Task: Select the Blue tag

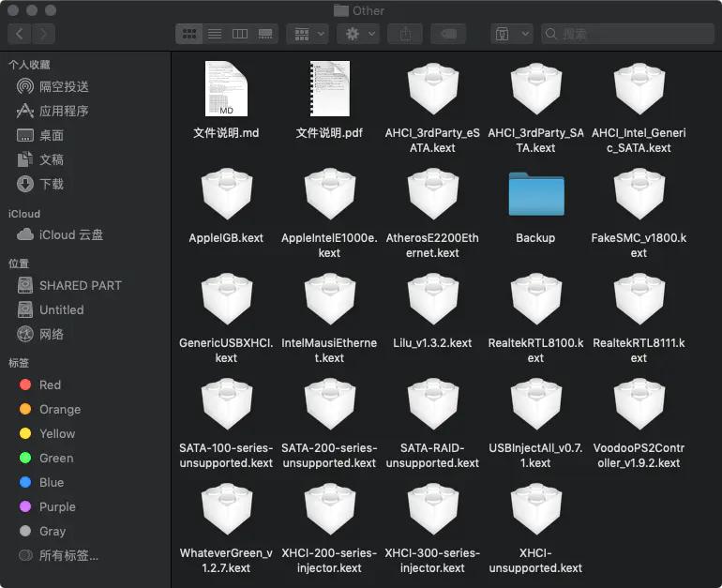Action: [41, 483]
